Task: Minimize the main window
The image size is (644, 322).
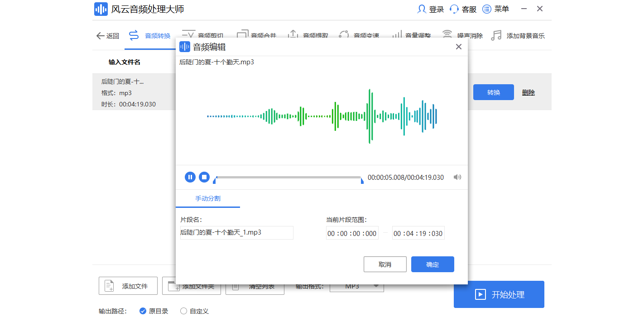Action: [524, 9]
